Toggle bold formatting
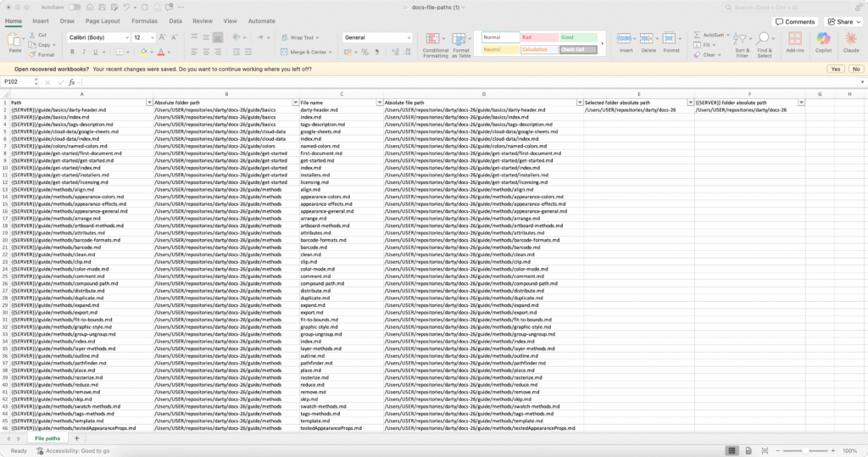868x457 pixels. 72,52
